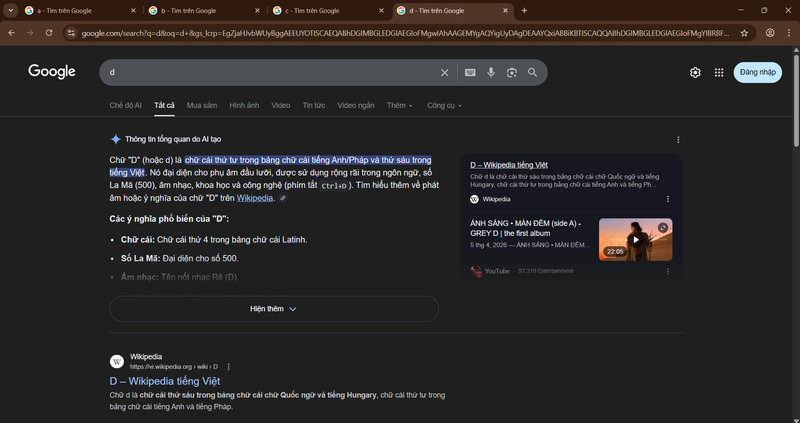The height and width of the screenshot is (423, 800).
Task: Click the source link chip after Wikipedia
Action: point(283,198)
